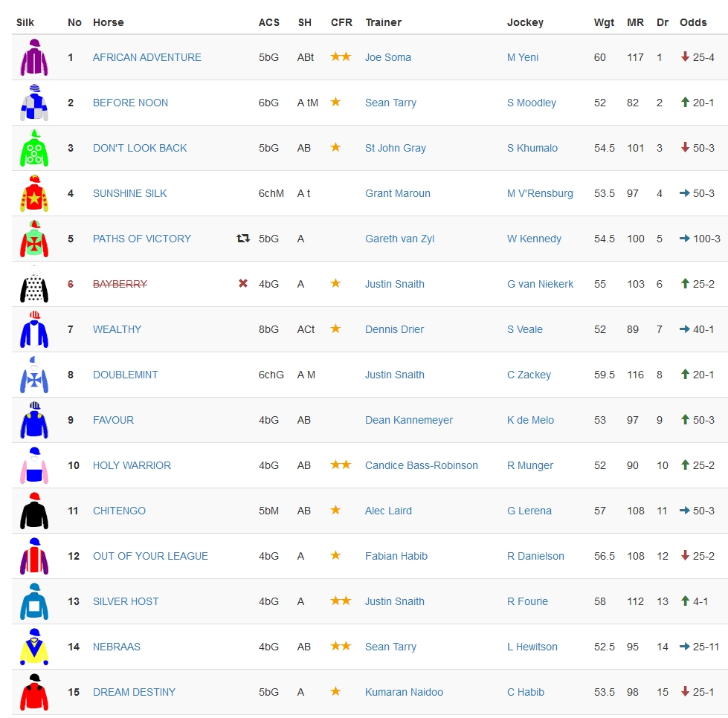Click African Adventure's purple jockey silk icon
Screen dimensions: 728x718
click(33, 58)
